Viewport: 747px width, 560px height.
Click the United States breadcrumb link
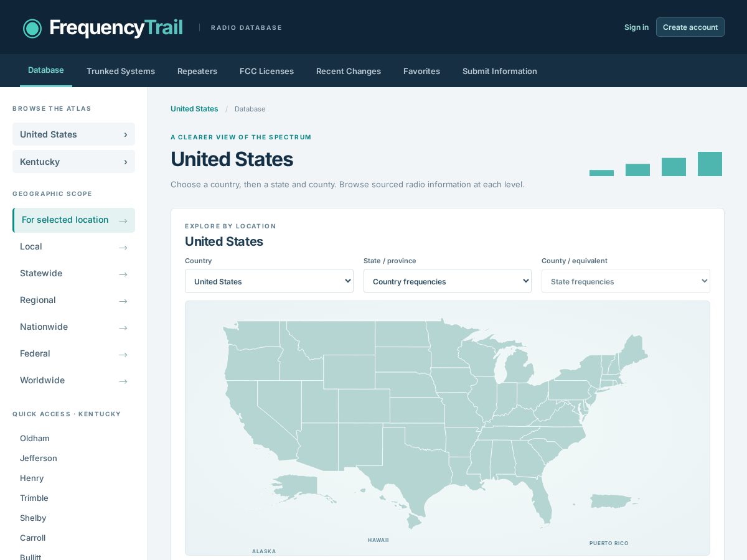tap(194, 109)
